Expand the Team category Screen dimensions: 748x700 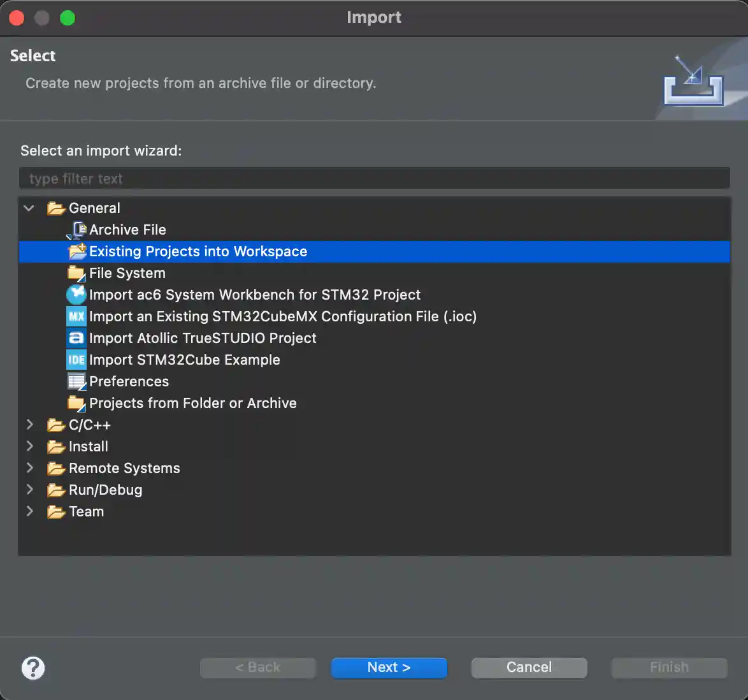[30, 511]
